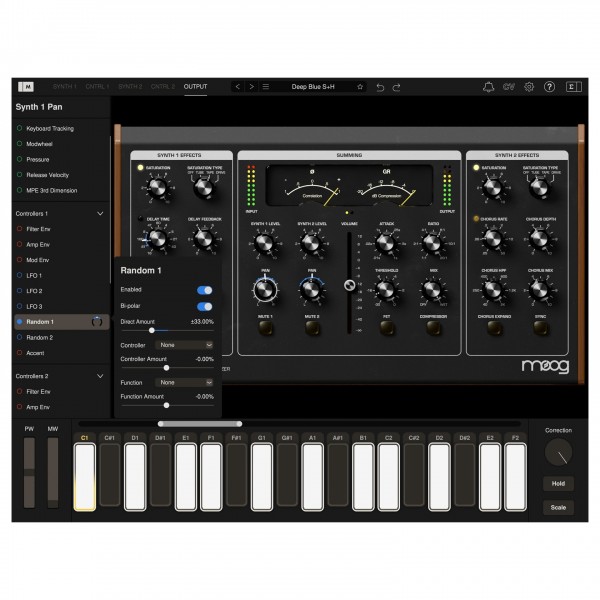Open the settings gear icon
The width and height of the screenshot is (600, 600).
tap(529, 87)
